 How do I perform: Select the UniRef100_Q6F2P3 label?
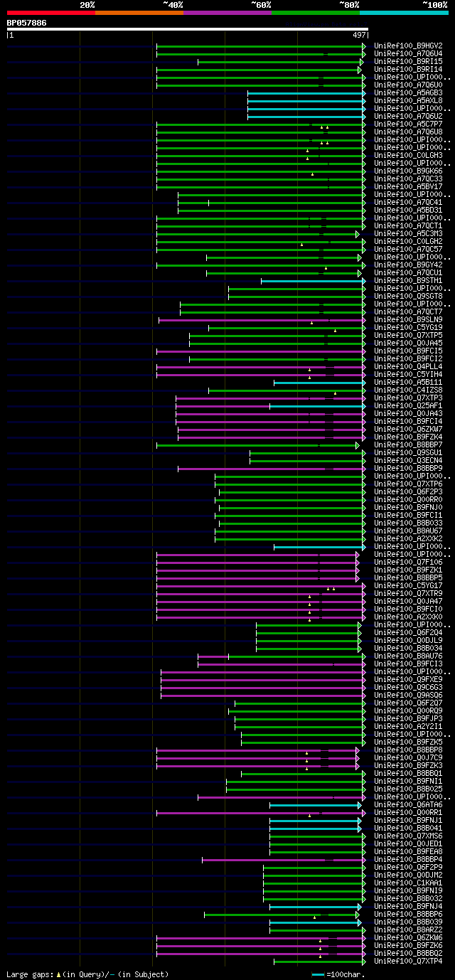pyautogui.click(x=408, y=491)
